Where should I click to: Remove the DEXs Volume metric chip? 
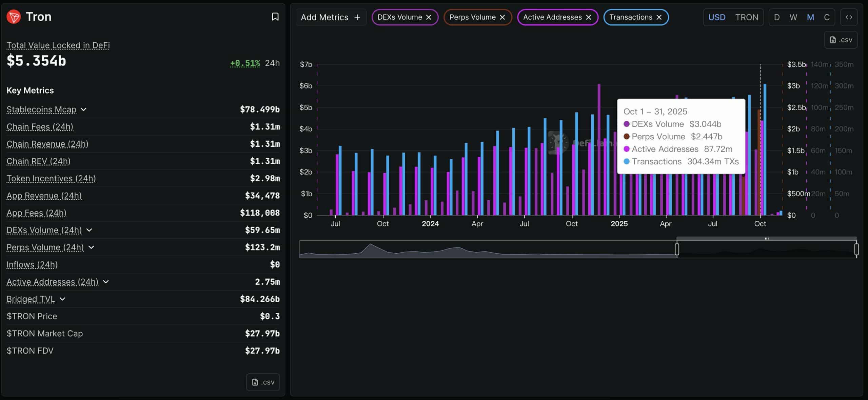pos(429,17)
